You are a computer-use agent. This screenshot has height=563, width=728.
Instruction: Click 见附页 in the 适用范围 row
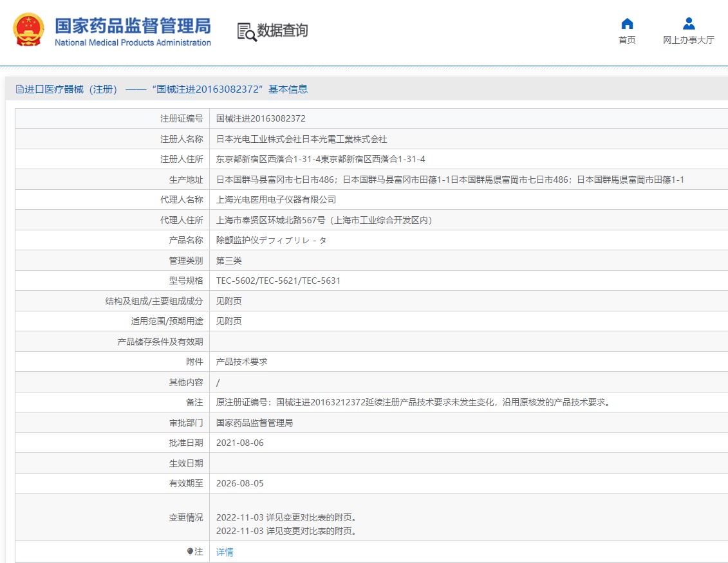click(229, 321)
